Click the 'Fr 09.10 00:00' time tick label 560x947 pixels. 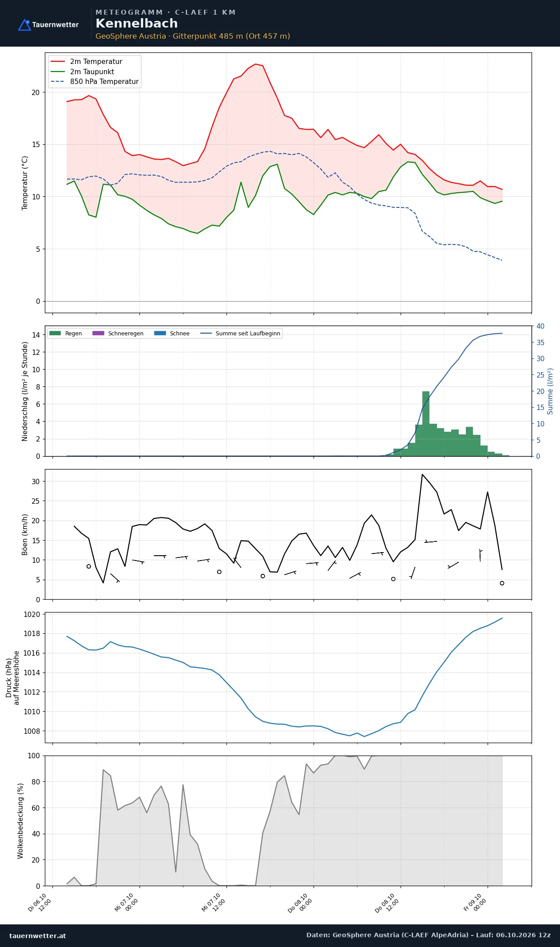[x=475, y=902]
